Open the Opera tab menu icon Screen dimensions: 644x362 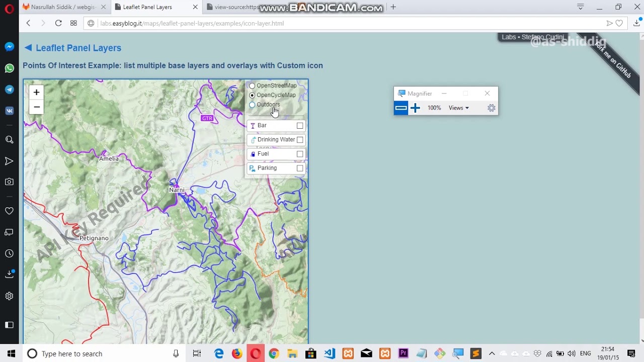(x=580, y=7)
